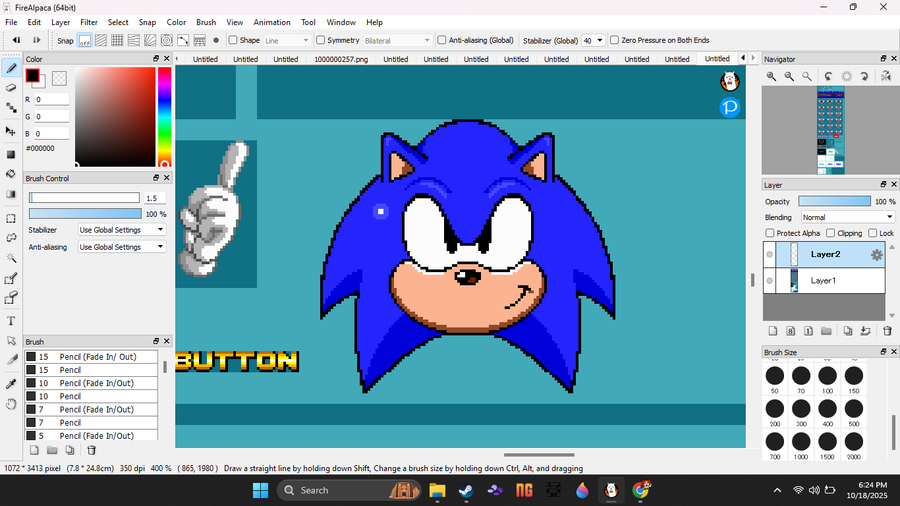The width and height of the screenshot is (900, 506).
Task: Add a new layer folder
Action: tap(826, 331)
